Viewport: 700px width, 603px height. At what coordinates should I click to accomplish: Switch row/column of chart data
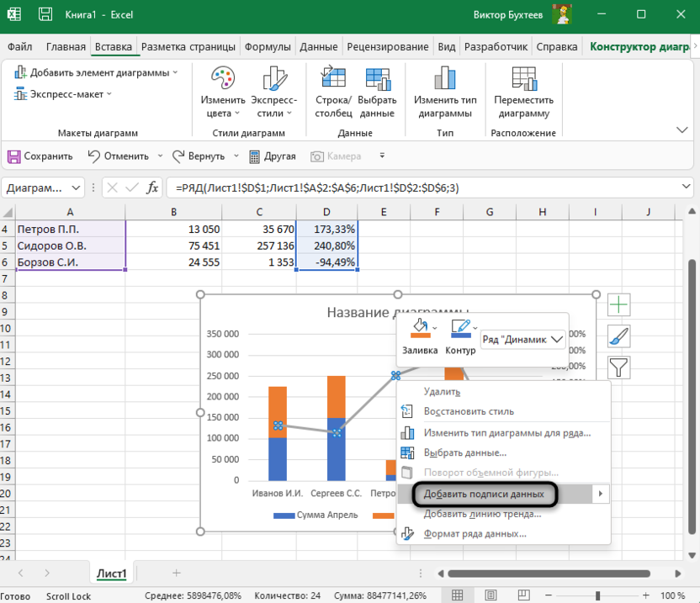coord(333,93)
